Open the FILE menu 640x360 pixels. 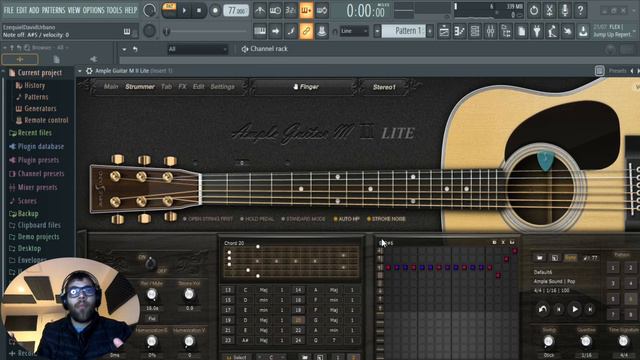click(x=9, y=10)
